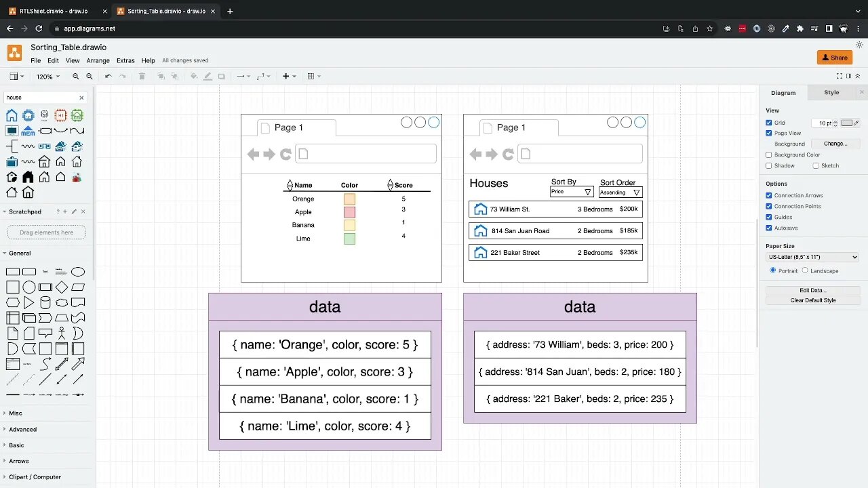Open the Extras menu

point(125,60)
